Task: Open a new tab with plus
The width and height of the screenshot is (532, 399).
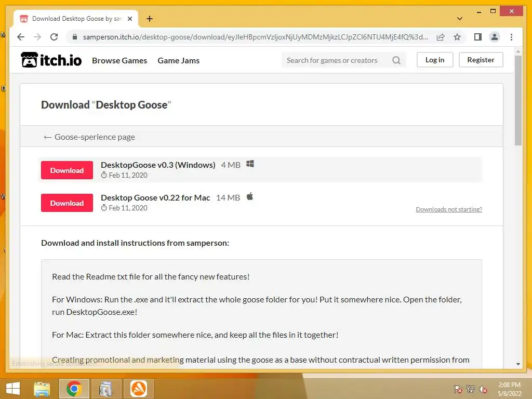Action: 150,19
